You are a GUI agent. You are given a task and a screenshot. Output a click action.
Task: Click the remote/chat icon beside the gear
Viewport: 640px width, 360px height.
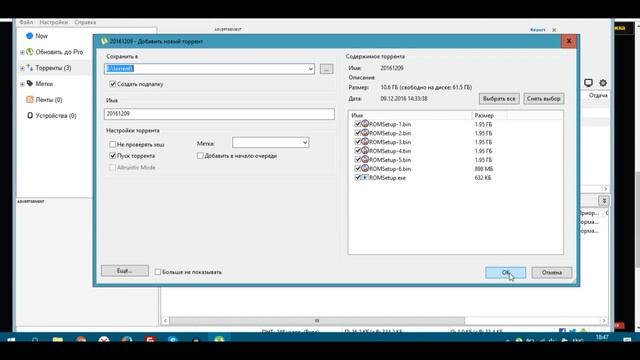tap(588, 83)
